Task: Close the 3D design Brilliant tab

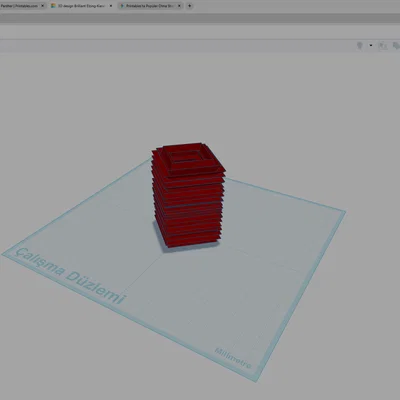Action: coord(111,6)
